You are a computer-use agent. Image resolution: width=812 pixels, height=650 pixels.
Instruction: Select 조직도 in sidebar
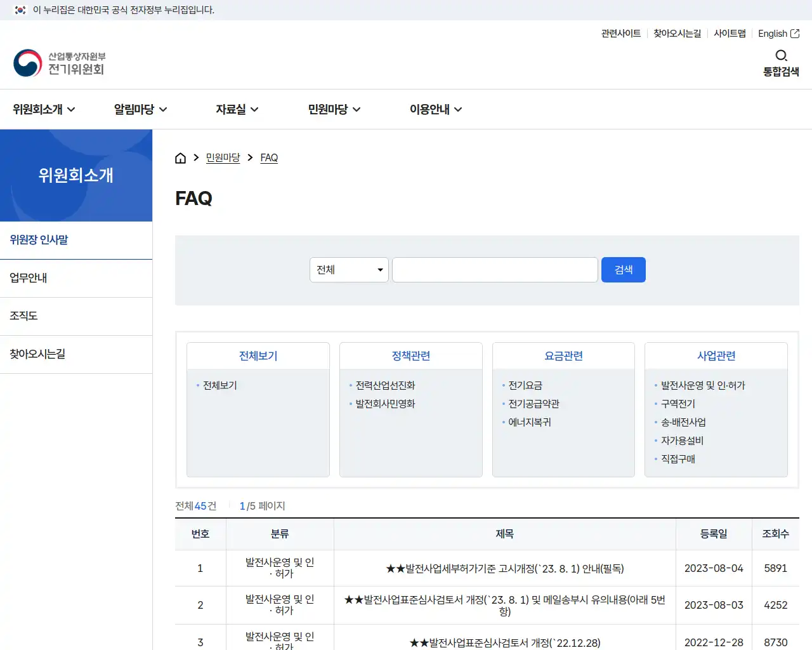point(76,316)
